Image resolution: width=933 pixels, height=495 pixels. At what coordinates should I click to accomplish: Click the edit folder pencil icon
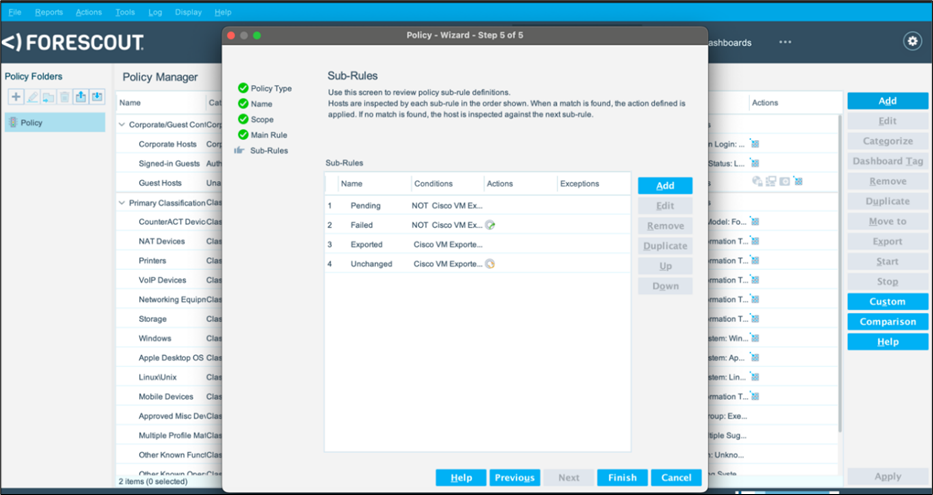pos(32,96)
